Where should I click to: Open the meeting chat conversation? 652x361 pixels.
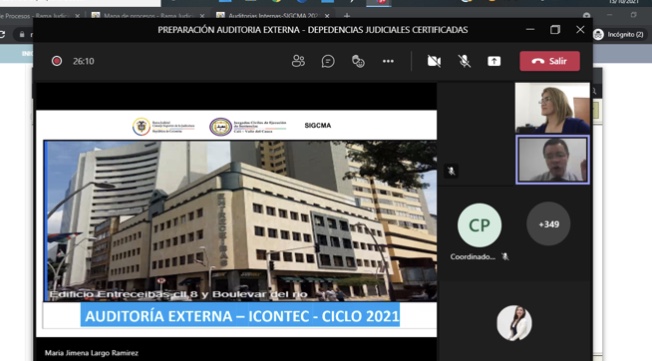tap(328, 61)
